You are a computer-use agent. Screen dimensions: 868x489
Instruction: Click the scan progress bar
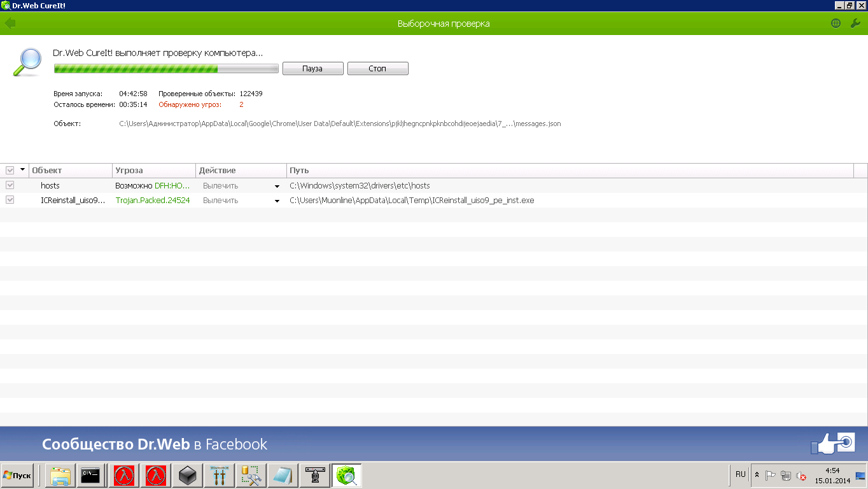pyautogui.click(x=166, y=68)
